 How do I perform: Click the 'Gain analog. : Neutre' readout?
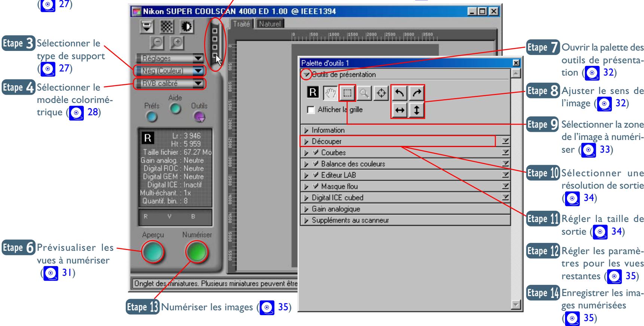coord(173,160)
